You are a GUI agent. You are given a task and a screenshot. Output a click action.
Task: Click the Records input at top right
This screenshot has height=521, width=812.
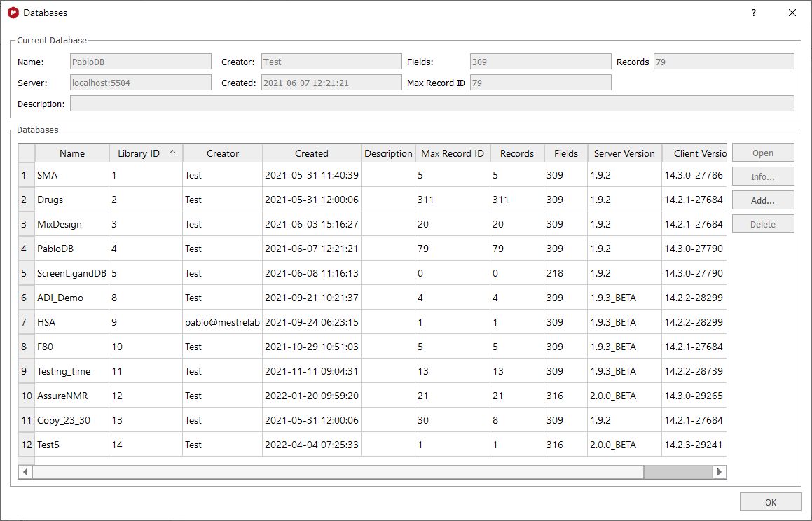tap(724, 62)
